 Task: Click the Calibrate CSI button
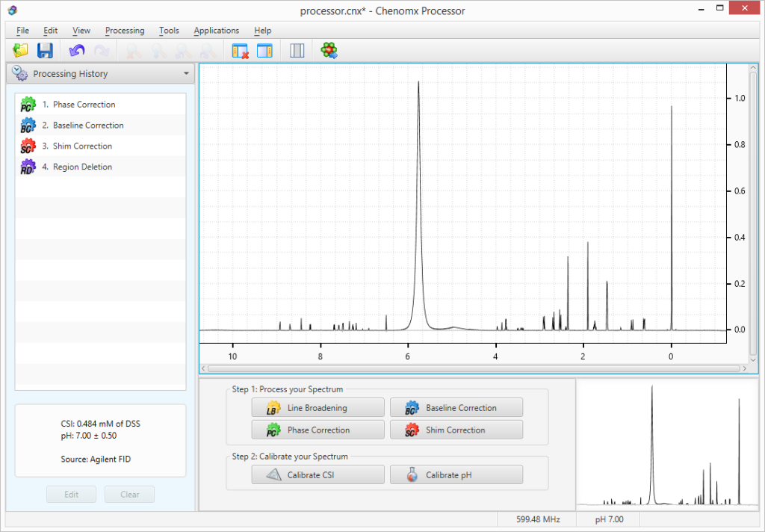click(318, 475)
